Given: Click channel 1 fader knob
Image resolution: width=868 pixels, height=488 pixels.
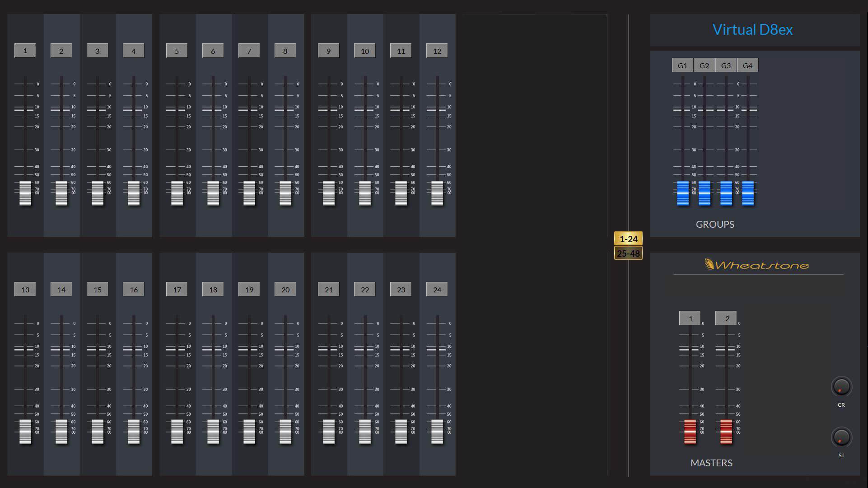Looking at the screenshot, I should point(25,193).
